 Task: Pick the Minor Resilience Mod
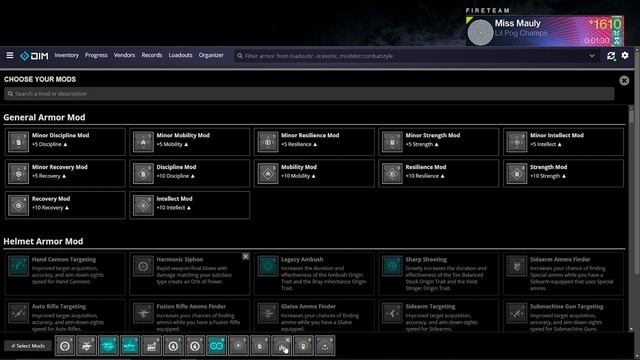314,142
